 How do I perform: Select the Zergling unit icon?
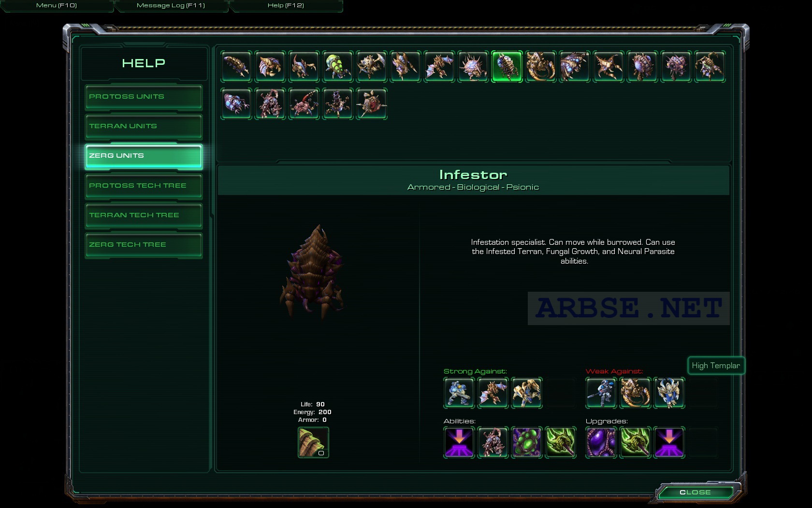tap(304, 66)
